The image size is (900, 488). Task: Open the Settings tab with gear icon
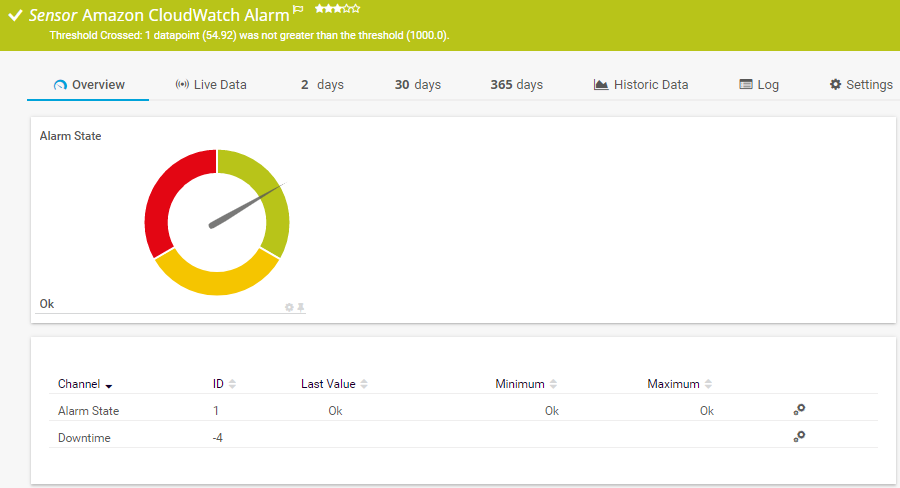pyautogui.click(x=860, y=85)
